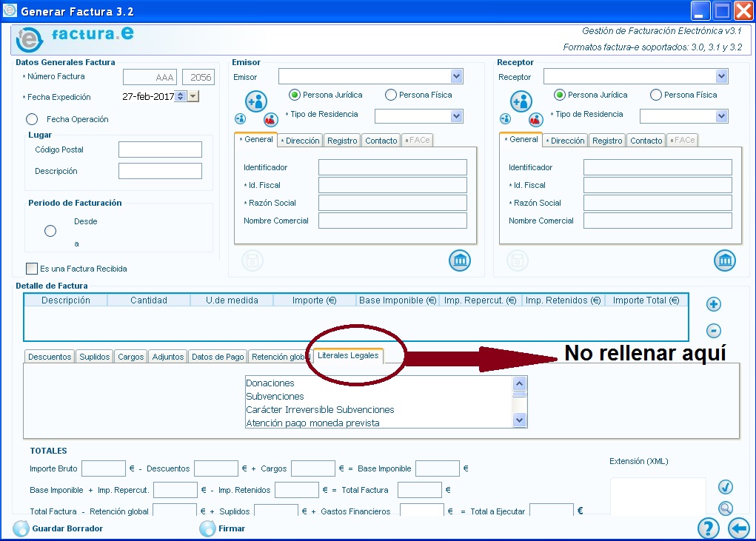This screenshot has height=541, width=756.
Task: Remove an invoice line with minus icon
Action: coord(714,331)
